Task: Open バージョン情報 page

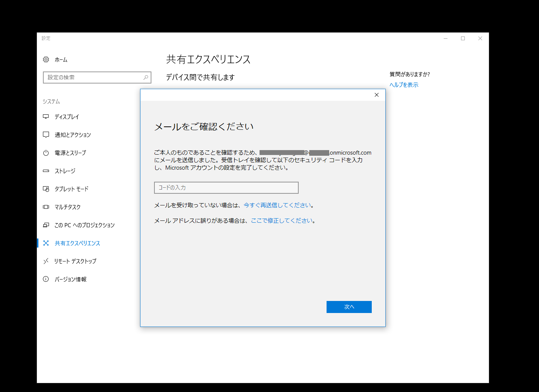Action: pyautogui.click(x=70, y=279)
